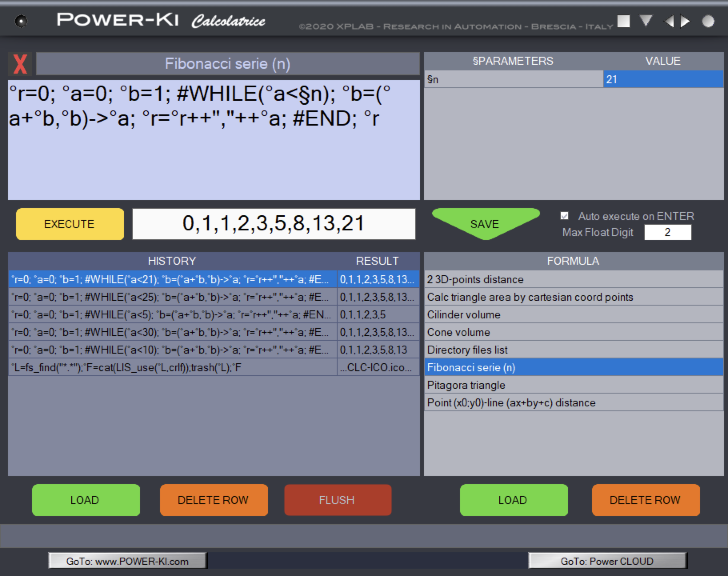Select formula Cone volume
728x576 pixels.
(574, 332)
